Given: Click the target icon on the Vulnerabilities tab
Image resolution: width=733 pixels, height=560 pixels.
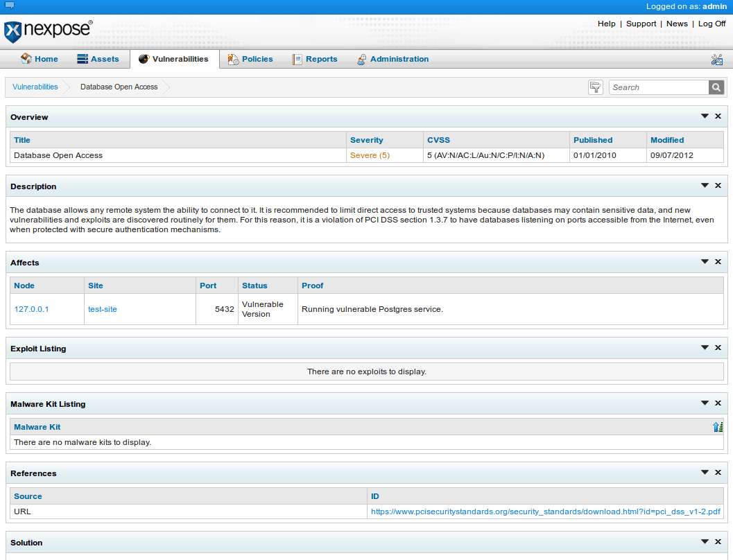Looking at the screenshot, I should 144,58.
